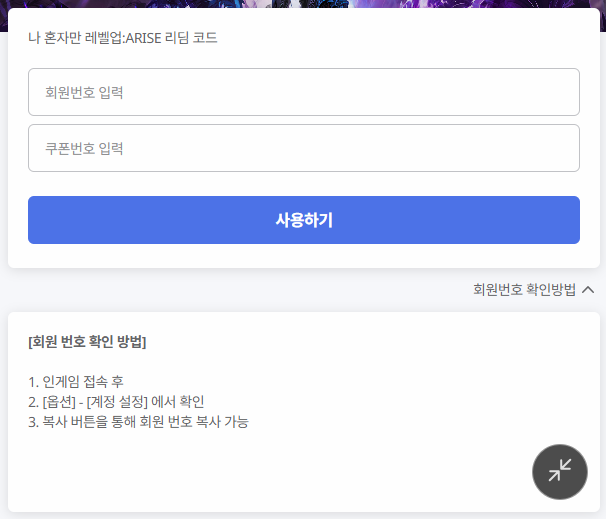Click the [회원 번호 확인 방법] heading
Image resolution: width=606 pixels, height=519 pixels.
(x=87, y=342)
